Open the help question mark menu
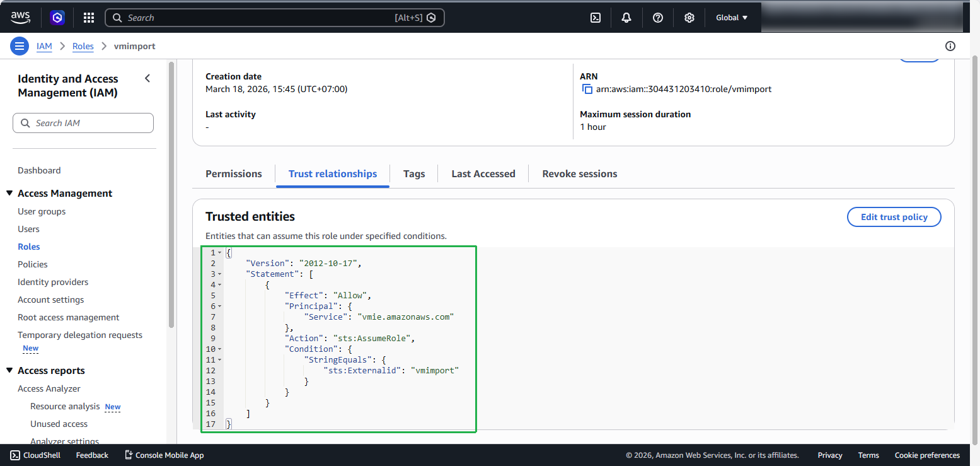 (658, 18)
